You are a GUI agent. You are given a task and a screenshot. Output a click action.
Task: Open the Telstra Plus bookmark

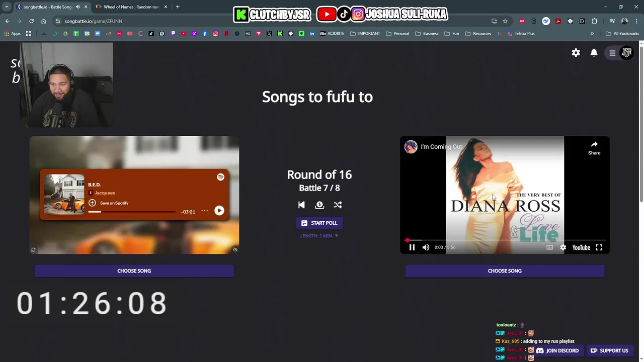tap(521, 34)
